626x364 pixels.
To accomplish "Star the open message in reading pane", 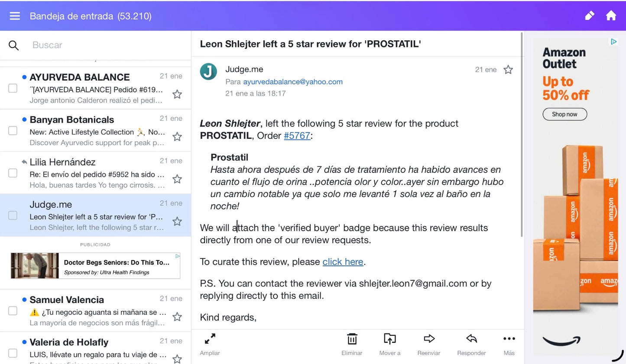I will [508, 70].
